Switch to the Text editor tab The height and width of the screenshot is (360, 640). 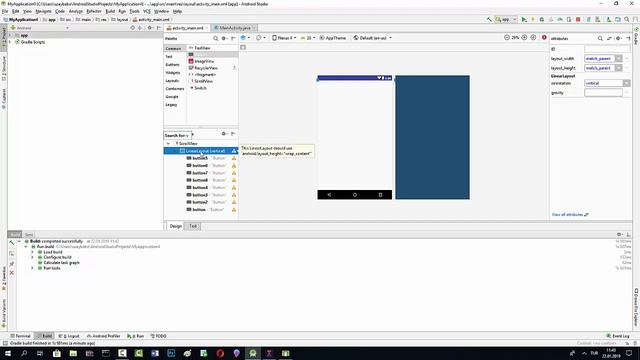point(193,226)
